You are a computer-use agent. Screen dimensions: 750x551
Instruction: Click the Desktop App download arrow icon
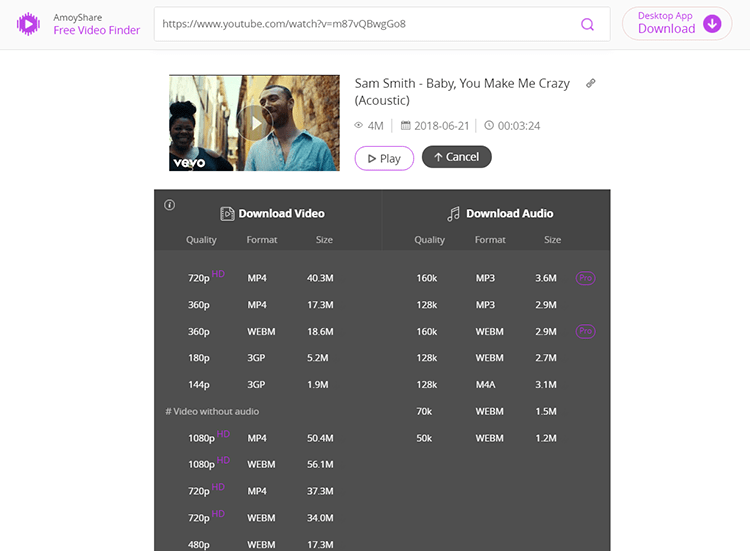click(x=712, y=23)
